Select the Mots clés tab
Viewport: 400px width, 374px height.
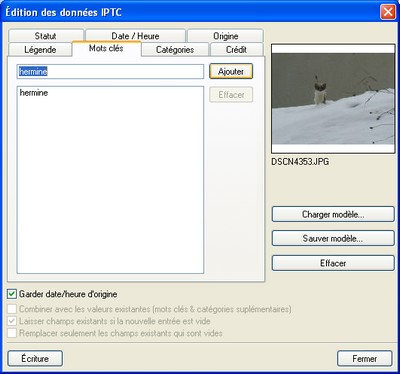click(x=106, y=49)
